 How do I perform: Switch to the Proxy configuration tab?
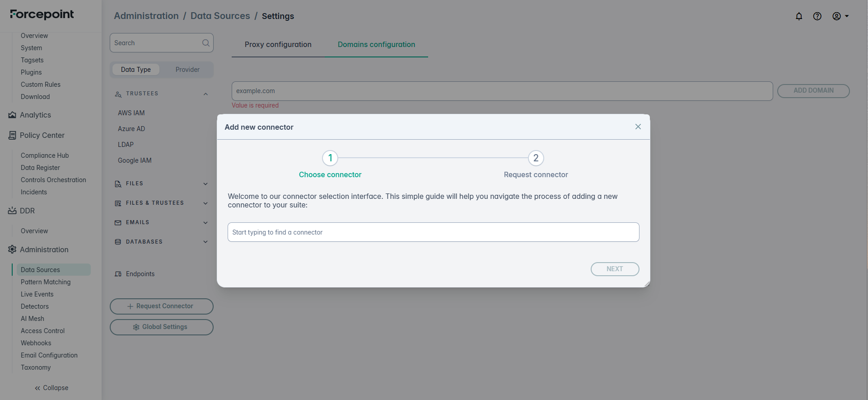point(278,45)
